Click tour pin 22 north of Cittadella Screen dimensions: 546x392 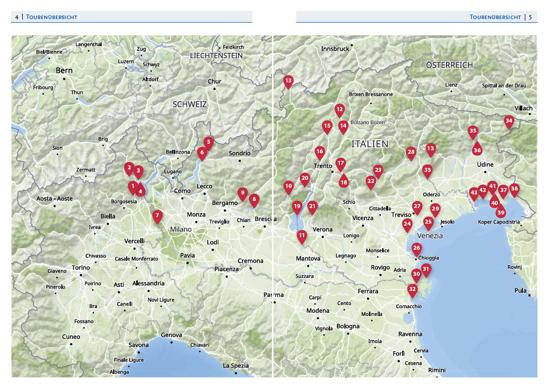point(371,181)
